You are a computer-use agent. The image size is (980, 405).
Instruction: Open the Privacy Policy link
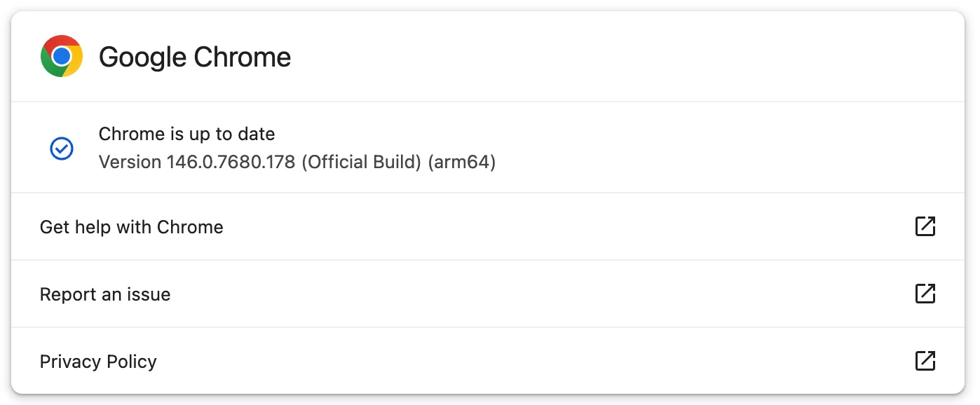98,362
